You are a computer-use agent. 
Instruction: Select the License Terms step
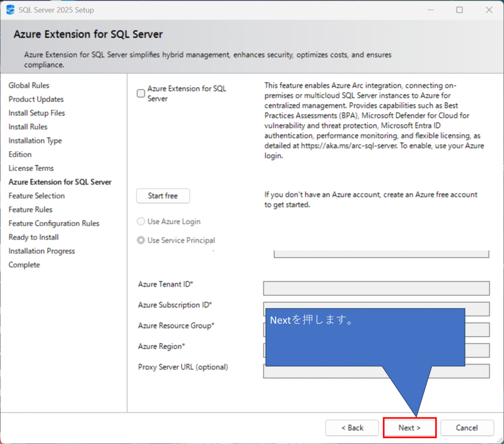(31, 168)
